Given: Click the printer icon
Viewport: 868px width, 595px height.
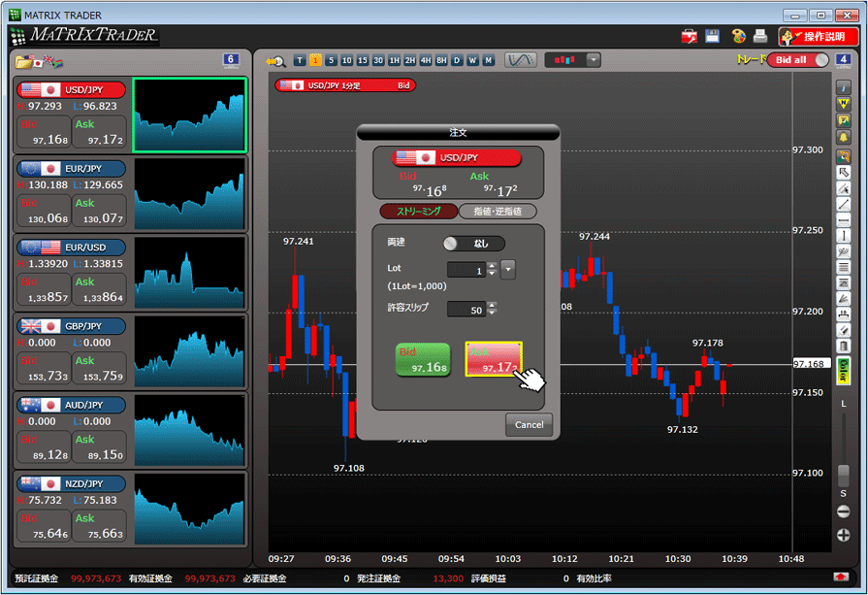Looking at the screenshot, I should [x=760, y=36].
